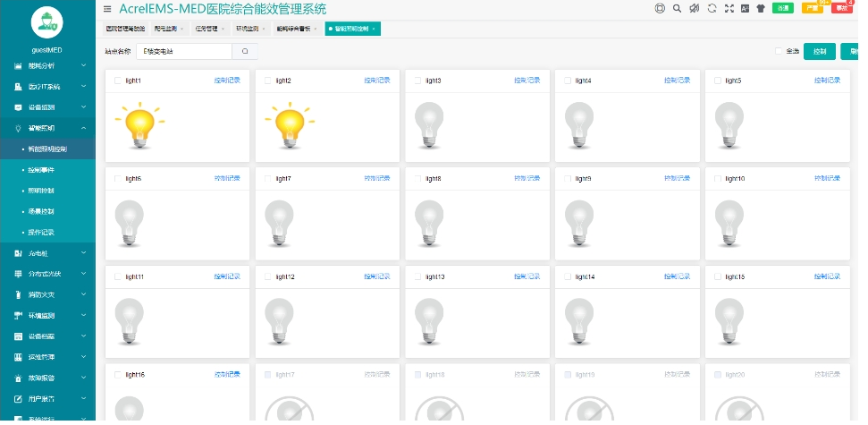Close the 智能照明控制 tab with its x

pos(374,29)
